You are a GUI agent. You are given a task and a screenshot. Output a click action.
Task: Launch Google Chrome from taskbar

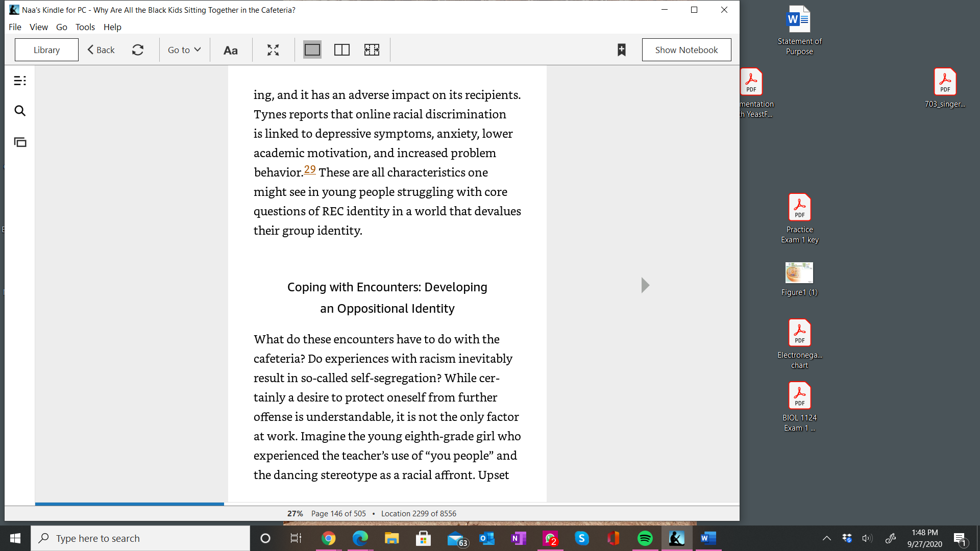point(329,538)
